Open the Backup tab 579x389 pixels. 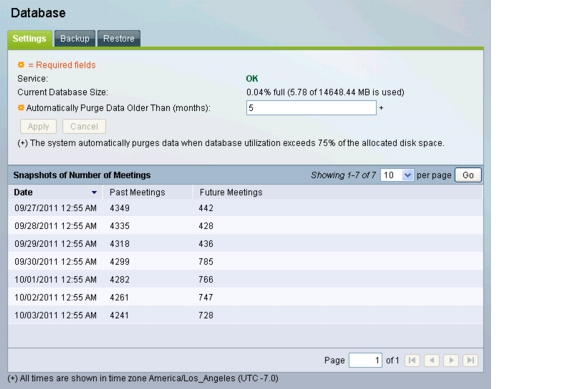75,39
